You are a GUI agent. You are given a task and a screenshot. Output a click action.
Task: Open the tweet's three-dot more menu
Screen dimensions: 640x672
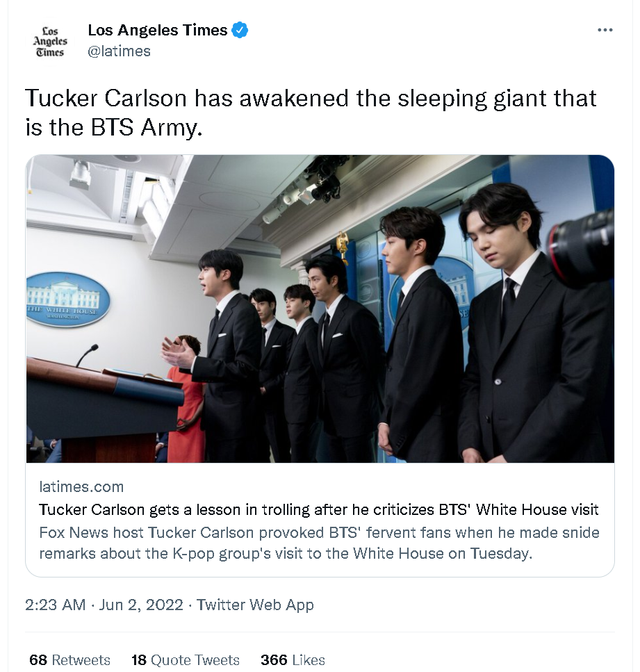605,31
